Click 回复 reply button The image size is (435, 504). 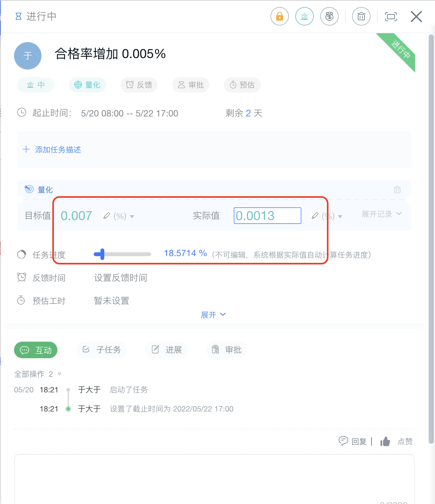(352, 441)
